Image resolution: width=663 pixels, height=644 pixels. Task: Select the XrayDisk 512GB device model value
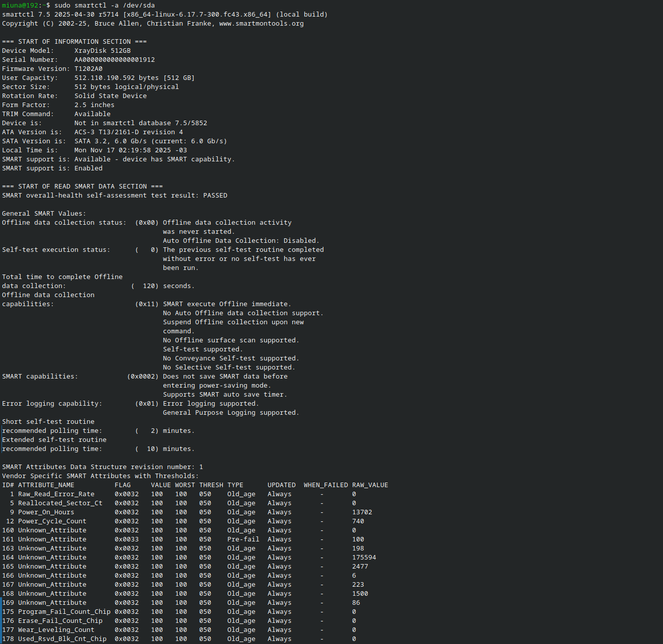(x=102, y=51)
